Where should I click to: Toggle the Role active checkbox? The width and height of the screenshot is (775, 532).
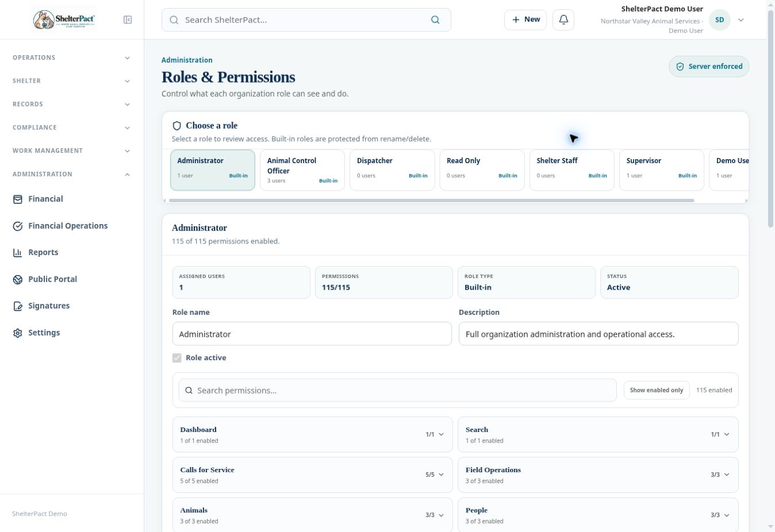[x=177, y=358]
